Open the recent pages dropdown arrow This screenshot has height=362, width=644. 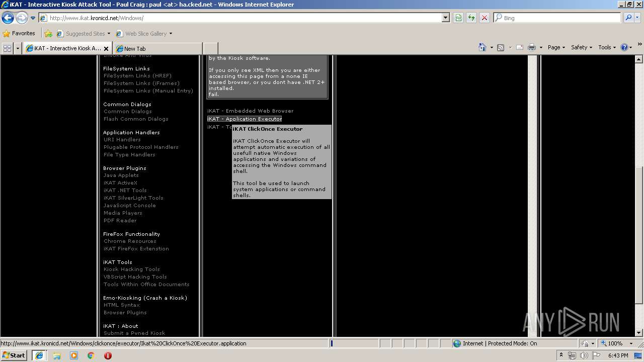click(33, 18)
